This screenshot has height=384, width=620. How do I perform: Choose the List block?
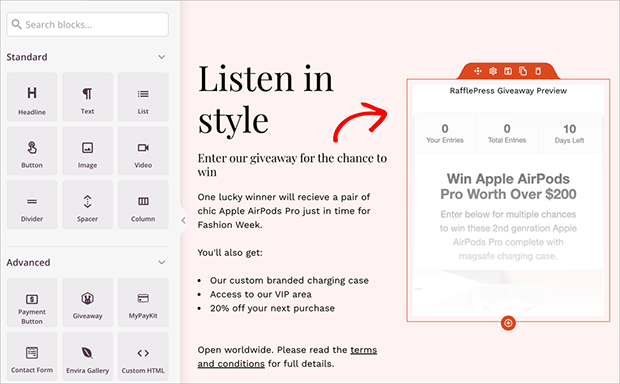point(143,97)
